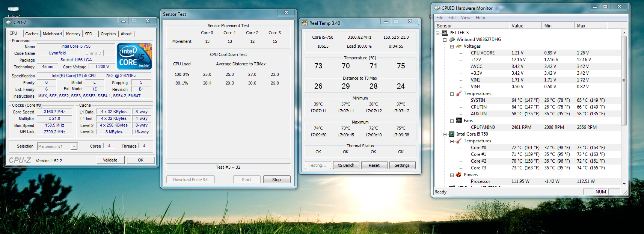The image size is (644, 234).
Task: Switch to the Caches tab in CPU-Z
Action: (32, 34)
